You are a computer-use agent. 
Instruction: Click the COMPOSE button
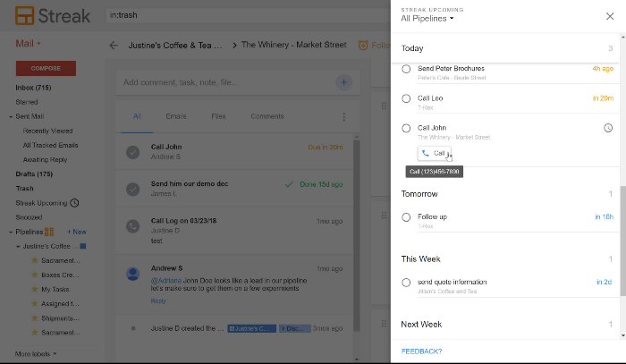46,68
